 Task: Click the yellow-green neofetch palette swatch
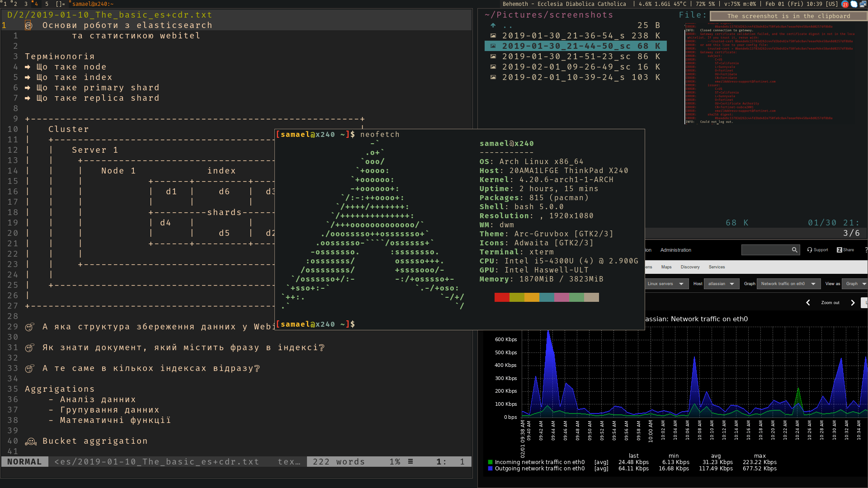point(517,297)
